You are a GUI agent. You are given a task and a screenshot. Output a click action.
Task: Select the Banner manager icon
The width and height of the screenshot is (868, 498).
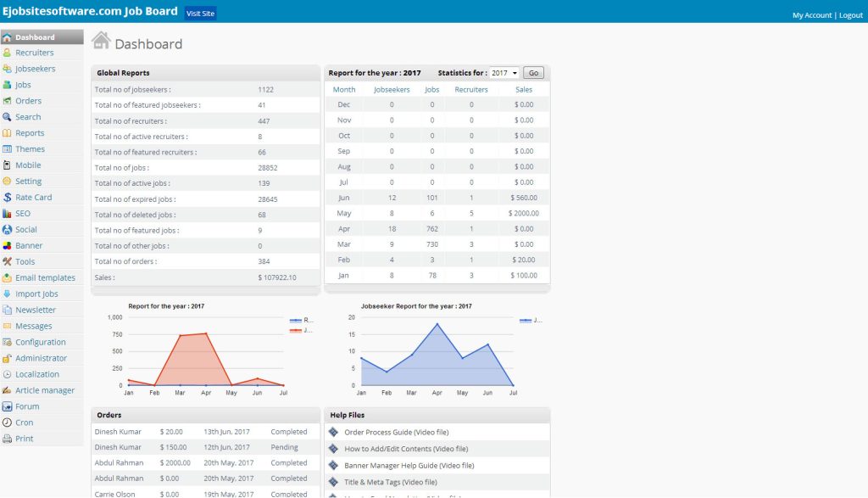[10, 245]
